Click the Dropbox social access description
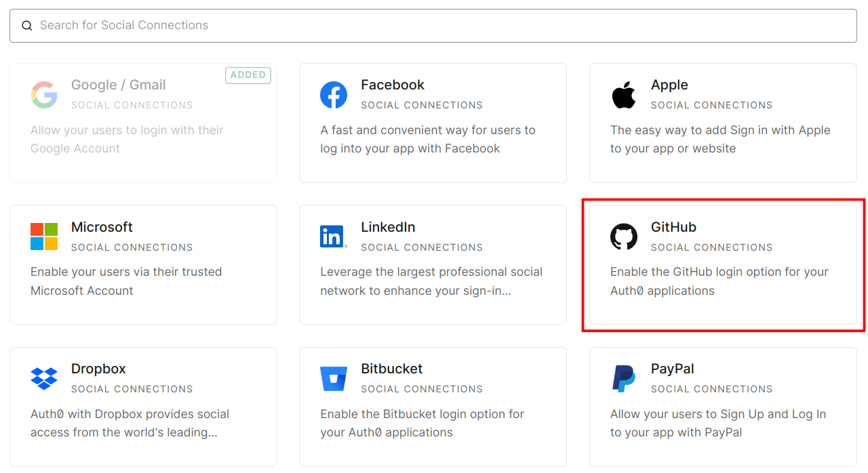The height and width of the screenshot is (473, 868). pyautogui.click(x=130, y=423)
